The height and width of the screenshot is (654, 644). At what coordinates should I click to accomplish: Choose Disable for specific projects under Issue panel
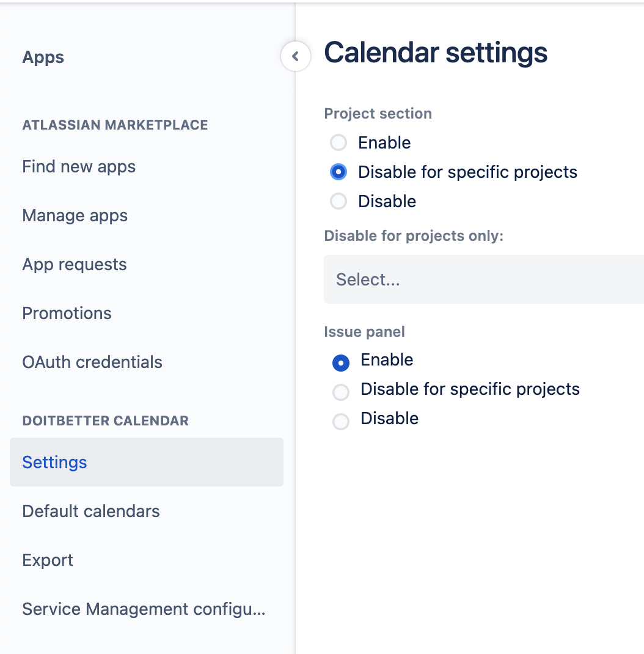(x=341, y=392)
